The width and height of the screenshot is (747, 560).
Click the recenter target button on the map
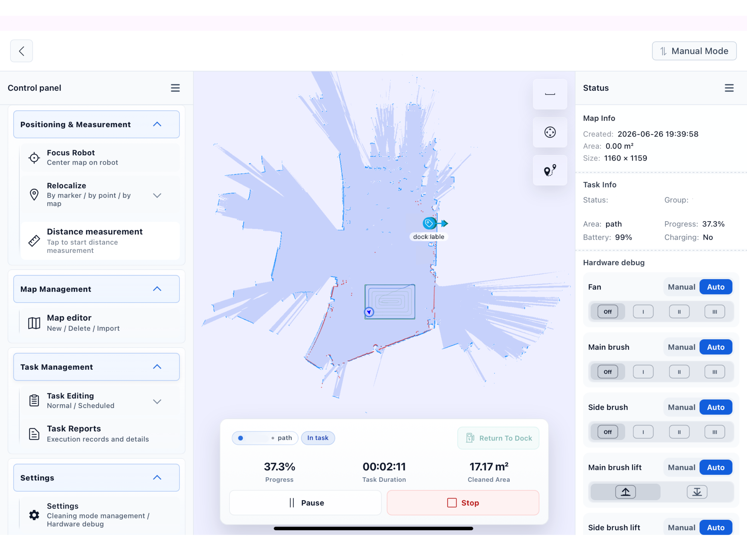pos(550,132)
